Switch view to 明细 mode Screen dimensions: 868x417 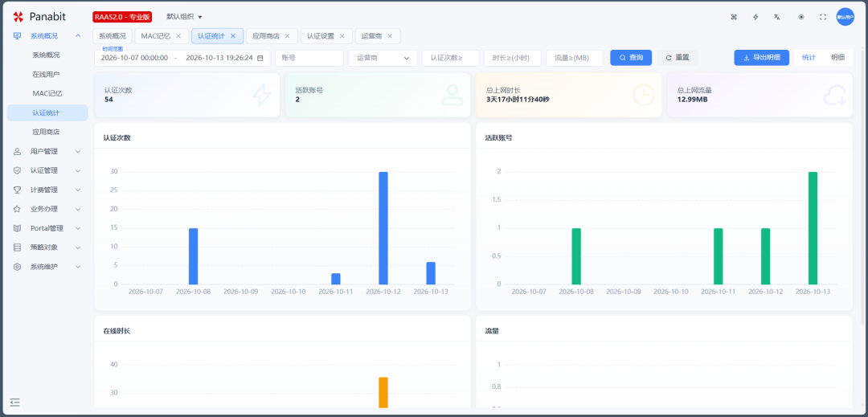click(837, 58)
